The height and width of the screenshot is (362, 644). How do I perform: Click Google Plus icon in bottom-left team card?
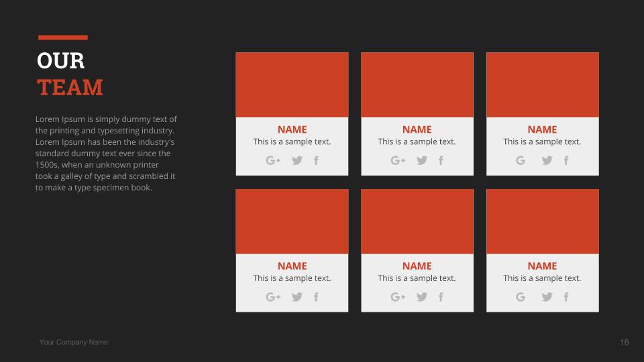pyautogui.click(x=273, y=297)
